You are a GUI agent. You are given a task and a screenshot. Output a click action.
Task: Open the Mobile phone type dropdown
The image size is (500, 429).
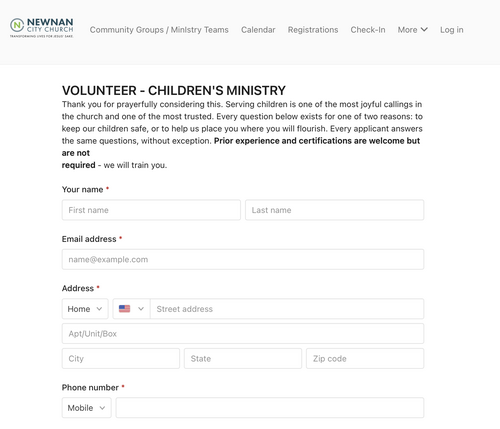[87, 408]
